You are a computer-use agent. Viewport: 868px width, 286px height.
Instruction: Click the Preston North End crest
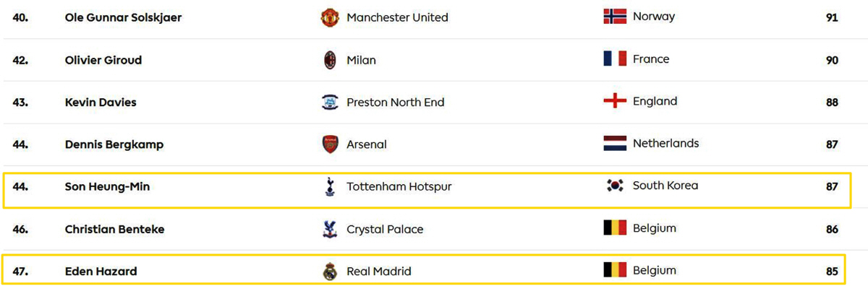click(330, 103)
